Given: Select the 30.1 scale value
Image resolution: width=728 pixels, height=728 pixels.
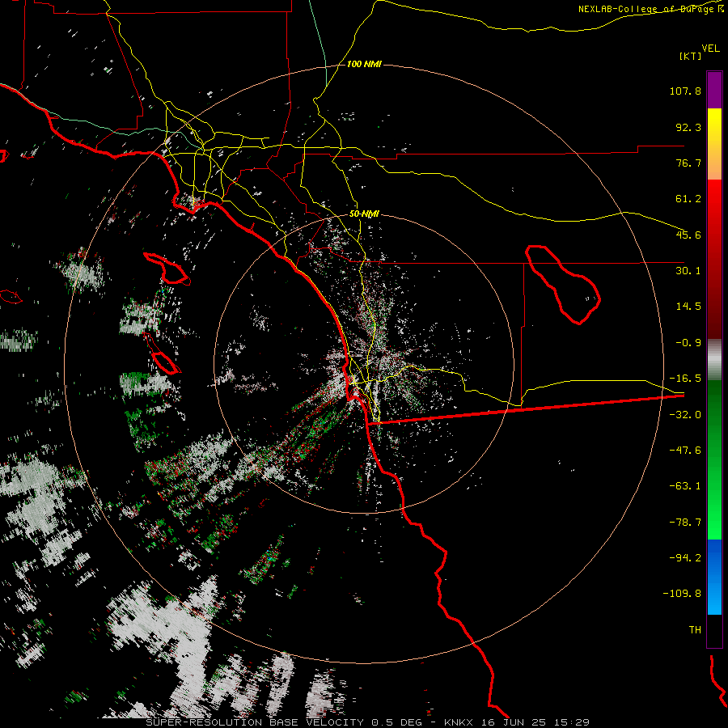Looking at the screenshot, I should pos(688,271).
